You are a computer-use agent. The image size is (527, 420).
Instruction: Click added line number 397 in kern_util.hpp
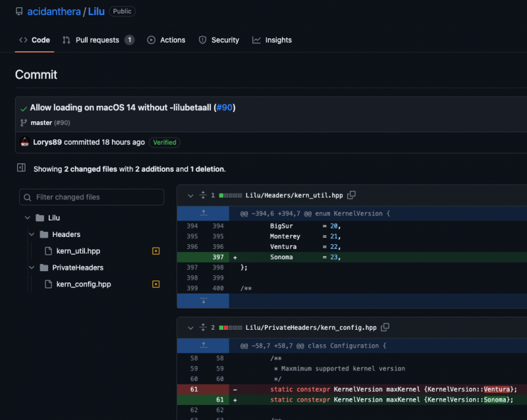point(218,257)
